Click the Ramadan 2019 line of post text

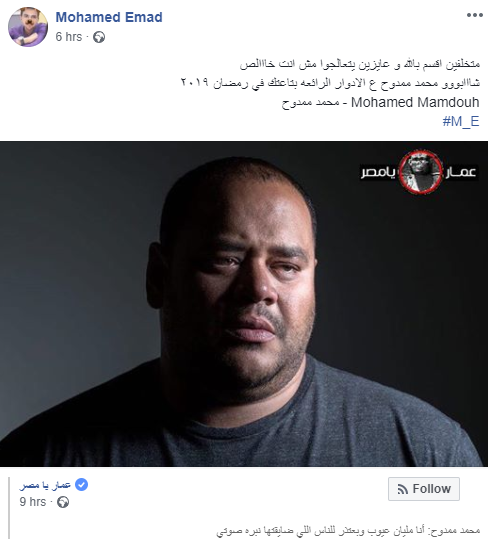click(x=330, y=83)
